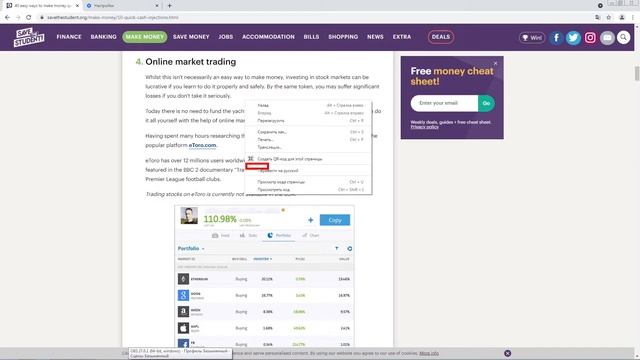
Task: Choose Create QR code for this page
Action: click(x=308, y=159)
